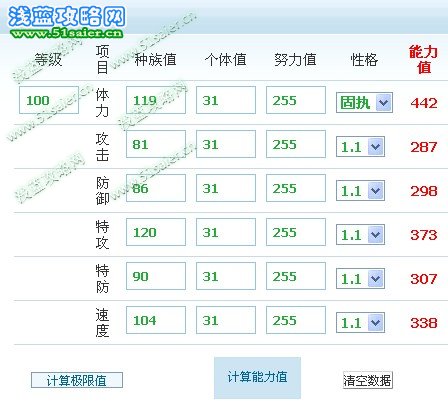
Task: Focus the 特防 种族值 field showing 90
Action: tap(156, 276)
